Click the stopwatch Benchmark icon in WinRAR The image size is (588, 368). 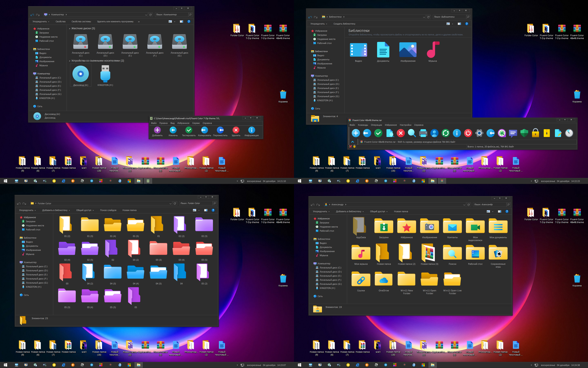[569, 133]
